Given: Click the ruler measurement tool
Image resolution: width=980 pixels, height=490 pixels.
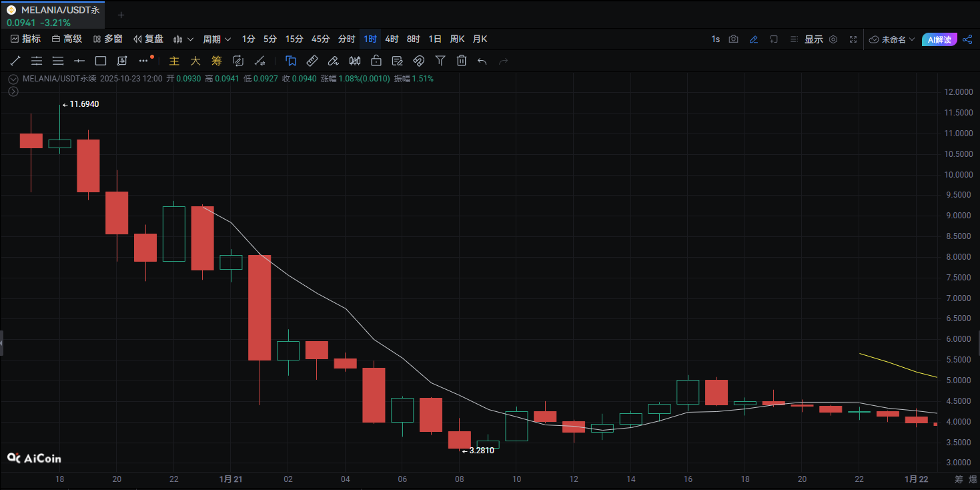Looking at the screenshot, I should 312,61.
